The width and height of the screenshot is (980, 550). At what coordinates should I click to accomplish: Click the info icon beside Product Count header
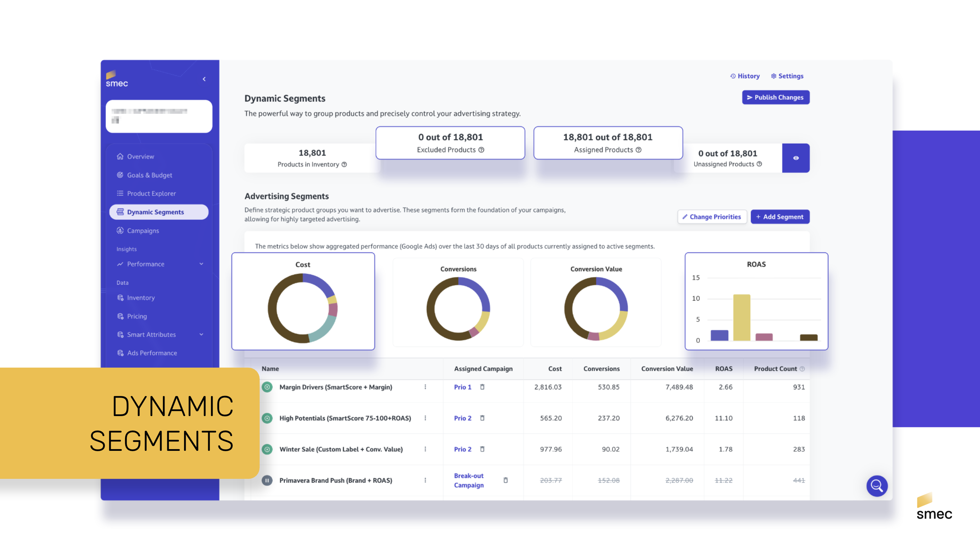click(x=802, y=369)
